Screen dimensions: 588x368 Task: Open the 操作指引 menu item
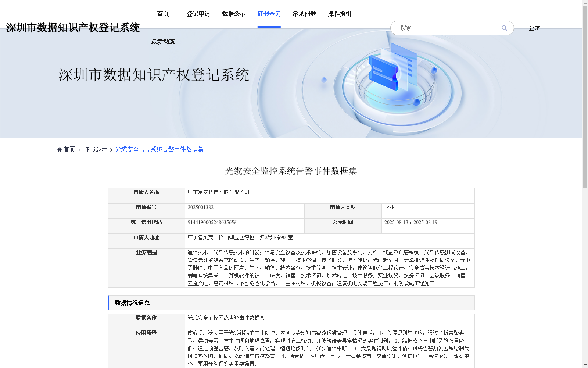coord(340,14)
